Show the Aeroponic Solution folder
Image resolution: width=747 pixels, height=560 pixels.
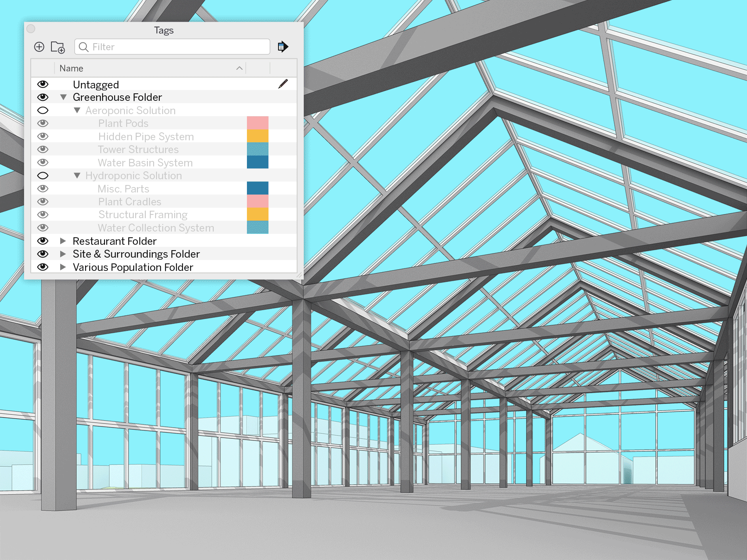click(43, 110)
